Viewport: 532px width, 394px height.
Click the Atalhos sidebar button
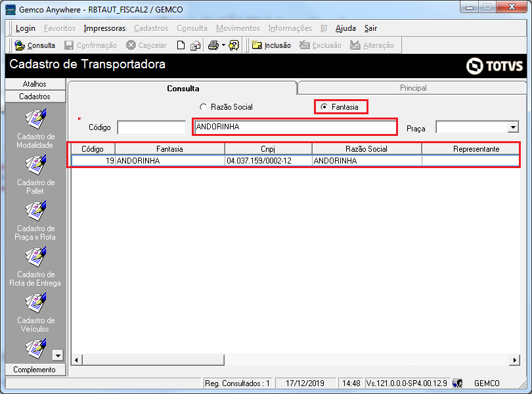[x=35, y=84]
